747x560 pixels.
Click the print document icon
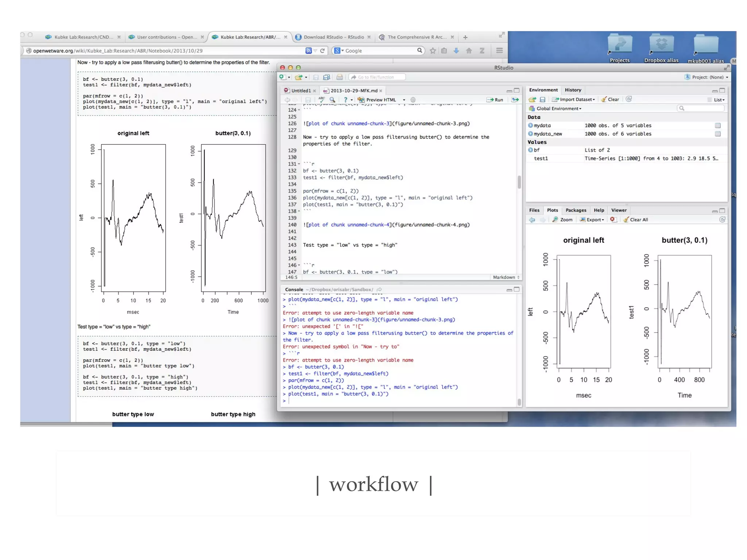340,77
